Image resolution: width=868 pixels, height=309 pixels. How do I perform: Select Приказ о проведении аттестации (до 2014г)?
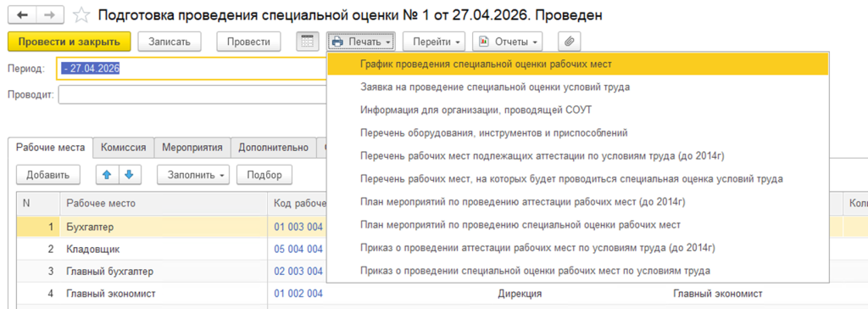coord(578,248)
